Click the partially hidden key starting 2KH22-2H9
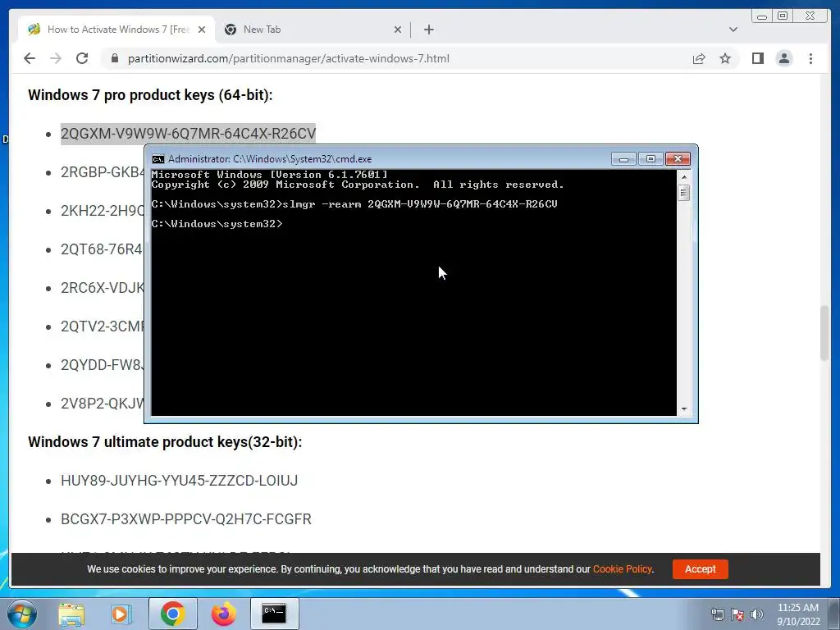 coord(103,211)
